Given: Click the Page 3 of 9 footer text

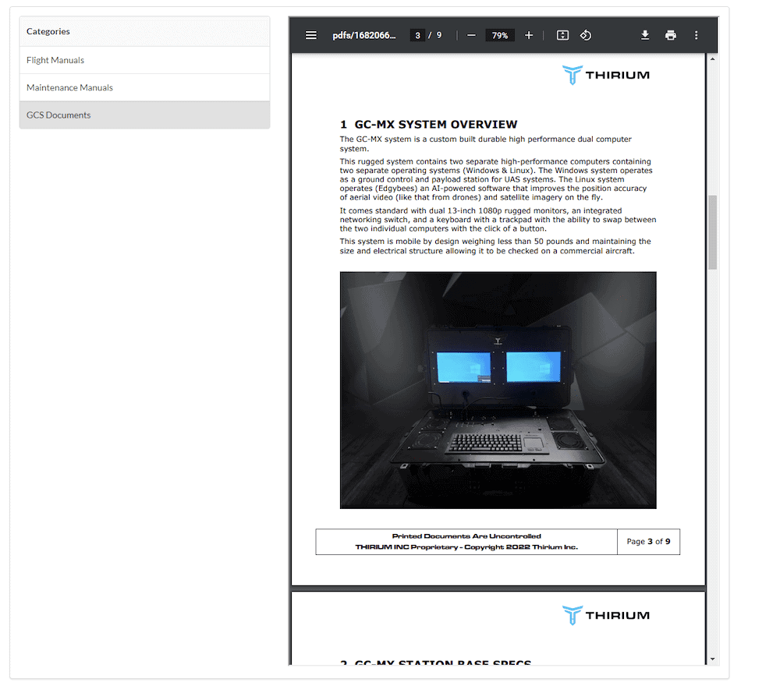Looking at the screenshot, I should 648,542.
